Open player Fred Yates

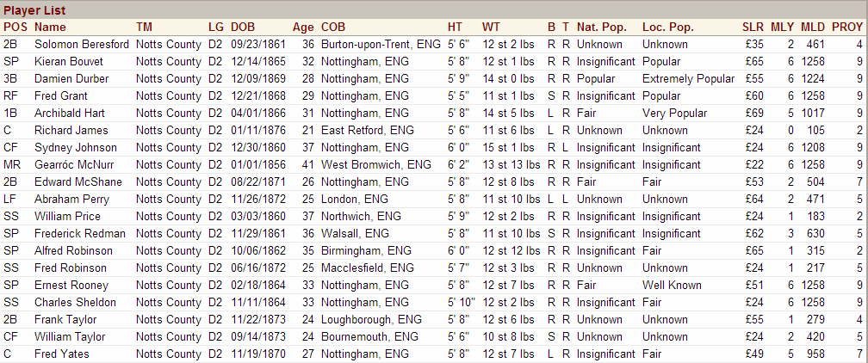click(x=61, y=354)
